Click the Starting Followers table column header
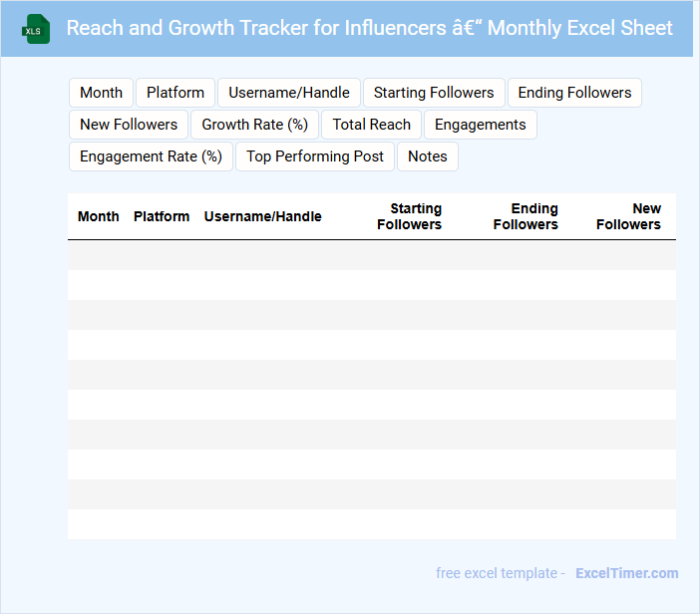This screenshot has width=700, height=614. click(x=410, y=216)
